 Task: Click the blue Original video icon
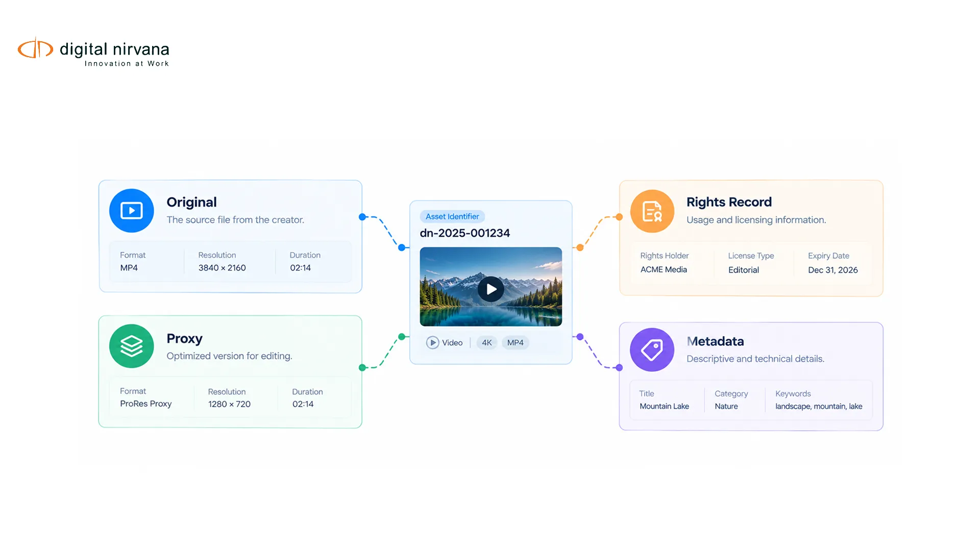coord(132,211)
